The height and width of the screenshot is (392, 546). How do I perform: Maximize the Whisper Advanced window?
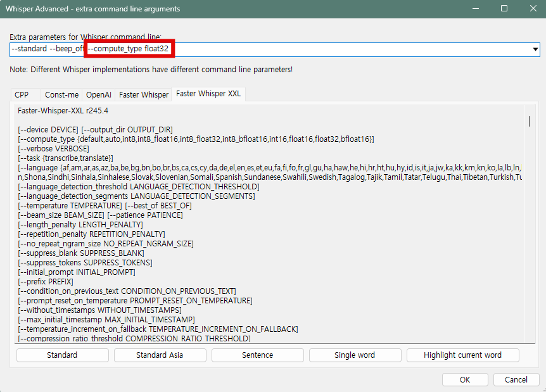click(x=504, y=9)
